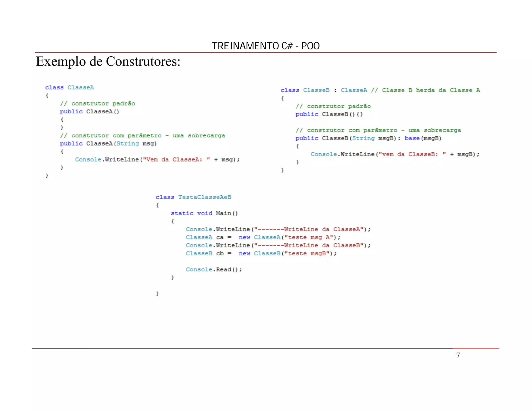This screenshot has height=411, width=532.
Task: Click ClasseA's comment '// construtor padrão'
Action: click(97, 104)
